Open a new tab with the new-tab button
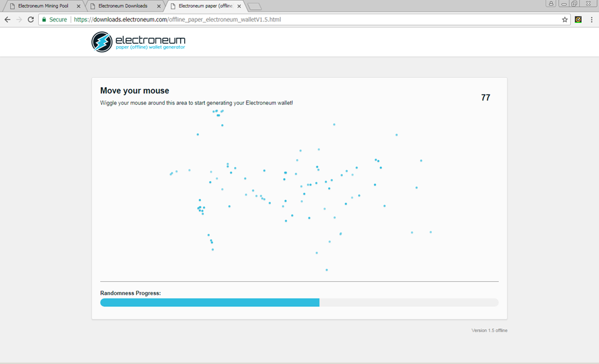Viewport: 599px width, 364px height. coord(254,7)
